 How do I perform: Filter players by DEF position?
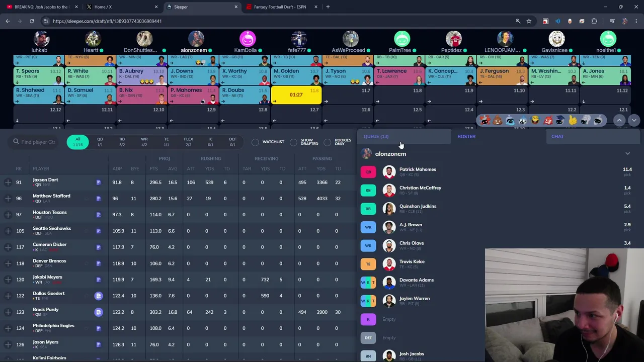[232, 142]
